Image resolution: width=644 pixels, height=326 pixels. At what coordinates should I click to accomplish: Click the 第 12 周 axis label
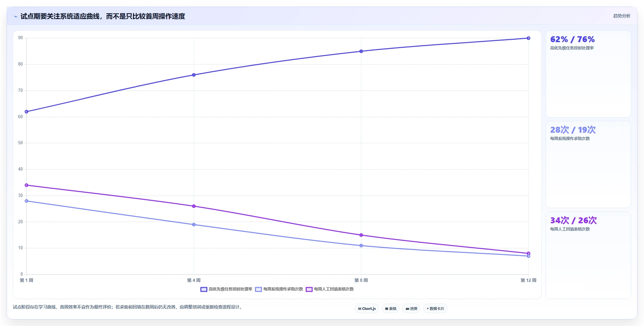tap(528, 280)
